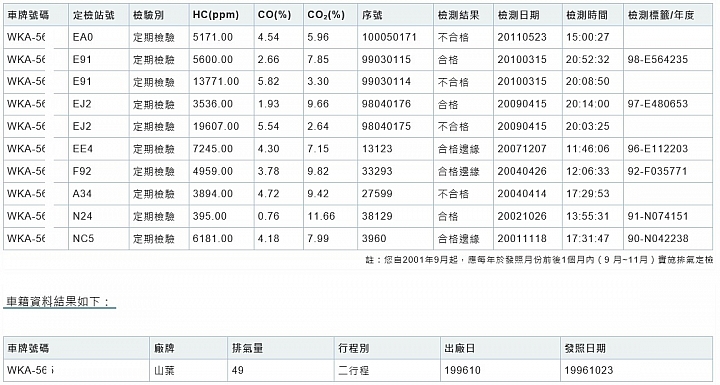Select test time 20:03:25

pos(588,126)
